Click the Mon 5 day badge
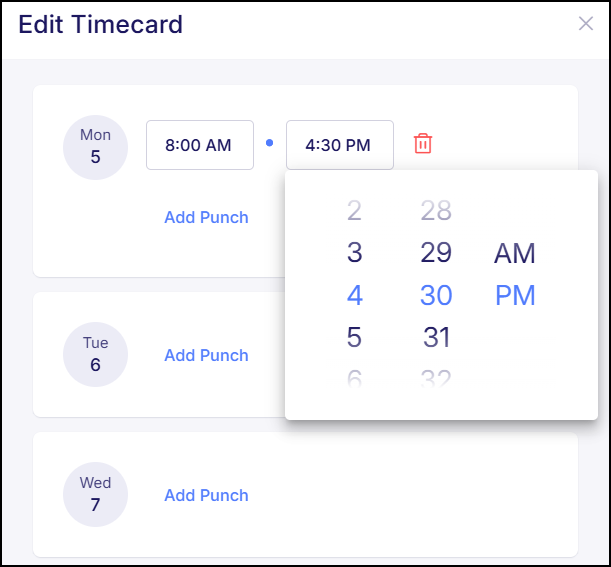 (95, 145)
